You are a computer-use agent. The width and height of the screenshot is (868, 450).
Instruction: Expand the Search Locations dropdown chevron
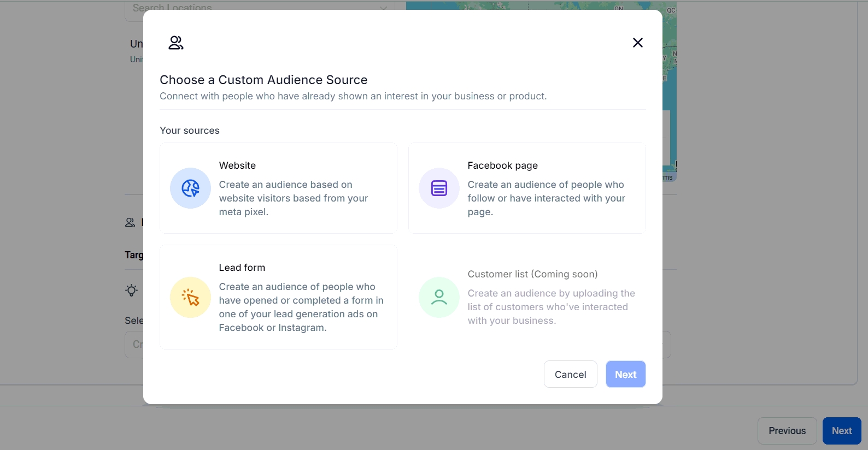pos(383,8)
